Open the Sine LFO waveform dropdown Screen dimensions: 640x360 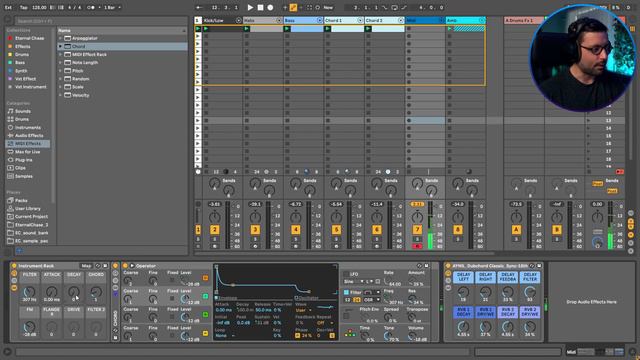pos(353,282)
